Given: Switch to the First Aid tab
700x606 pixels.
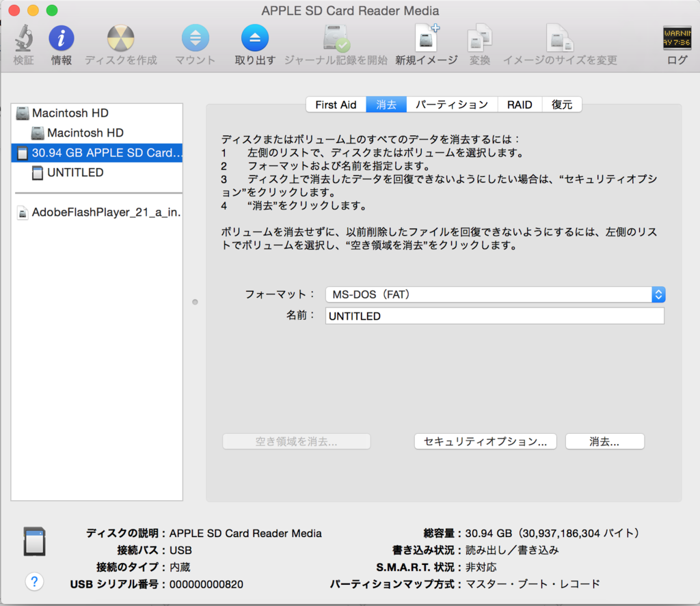Looking at the screenshot, I should [x=336, y=105].
